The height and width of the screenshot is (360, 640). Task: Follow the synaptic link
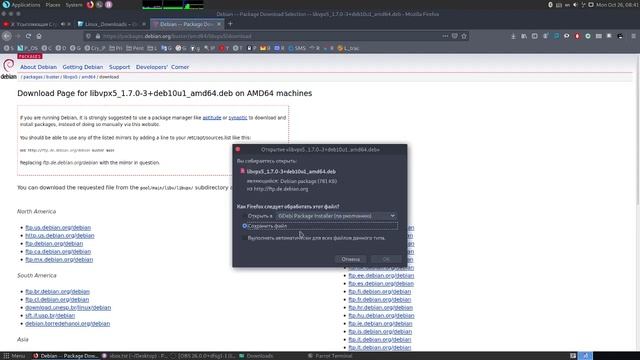click(x=238, y=118)
